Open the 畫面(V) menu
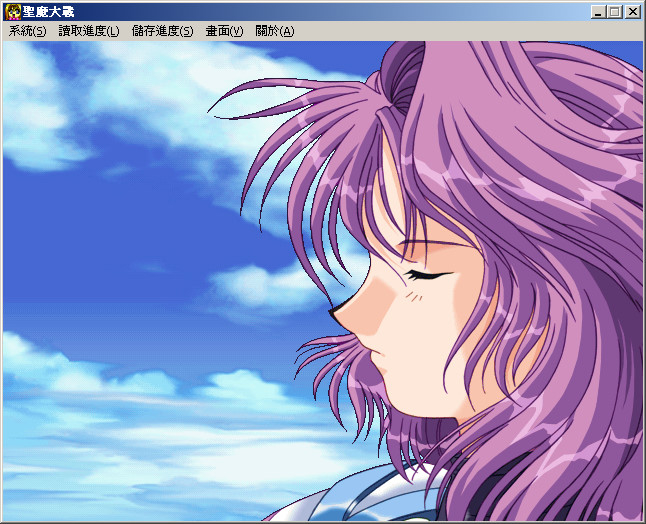Screen dimensions: 646x524 pos(224,31)
